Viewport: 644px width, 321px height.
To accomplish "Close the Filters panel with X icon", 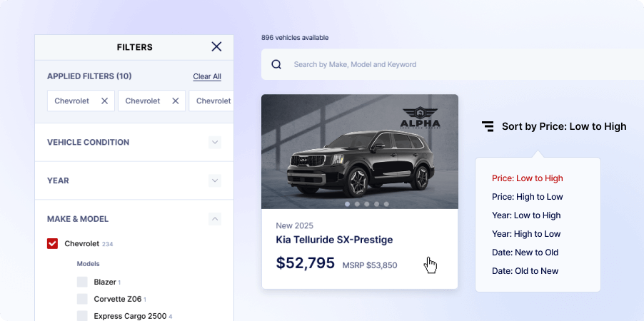I will pyautogui.click(x=216, y=46).
